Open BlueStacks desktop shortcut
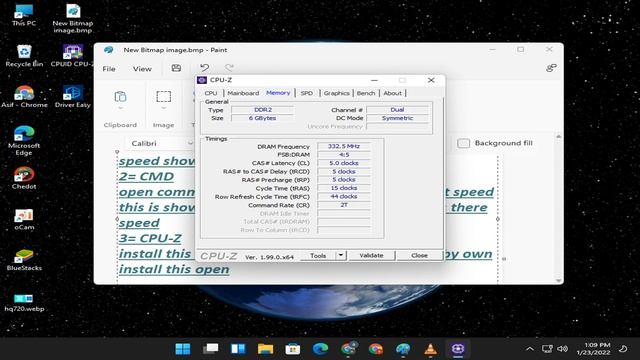640x360 pixels. pos(24,260)
